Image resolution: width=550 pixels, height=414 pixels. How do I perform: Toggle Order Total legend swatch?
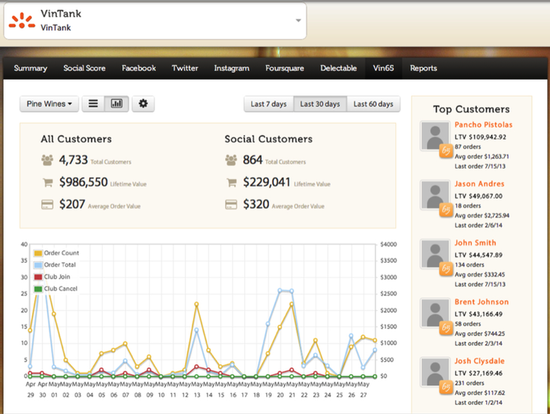[x=38, y=265]
